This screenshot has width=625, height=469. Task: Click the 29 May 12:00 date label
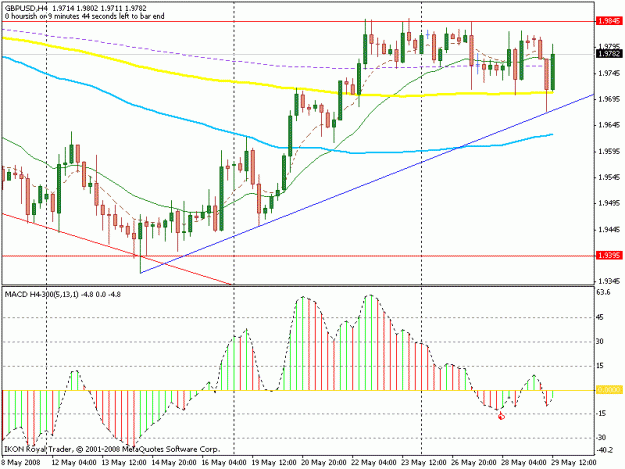pyautogui.click(x=574, y=463)
